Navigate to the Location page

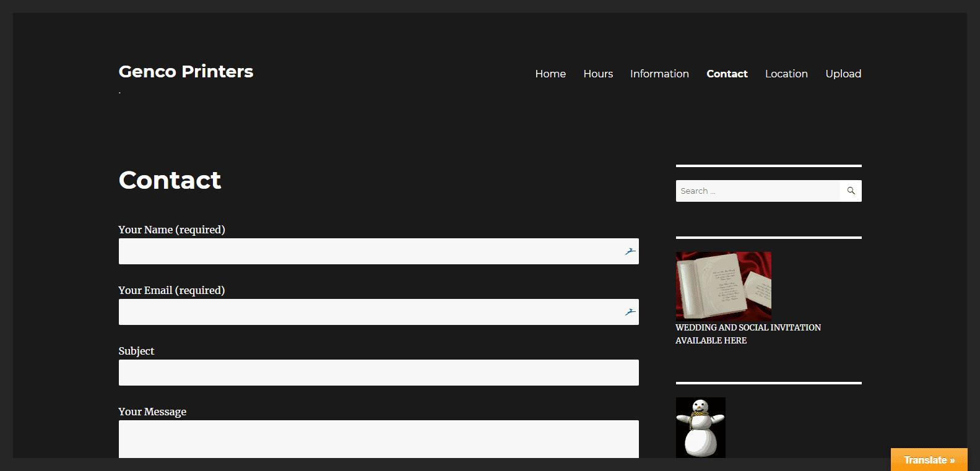pos(786,74)
